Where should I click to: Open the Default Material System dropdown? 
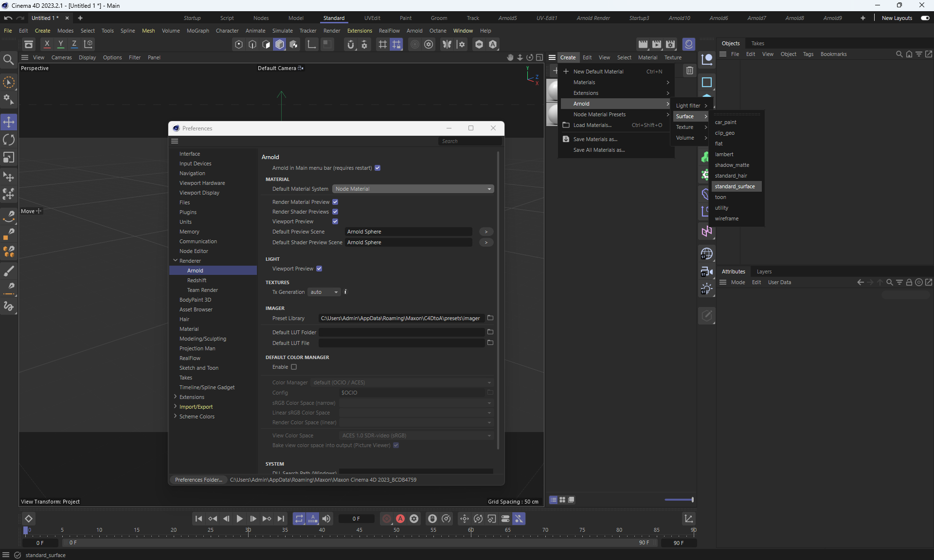pyautogui.click(x=413, y=189)
